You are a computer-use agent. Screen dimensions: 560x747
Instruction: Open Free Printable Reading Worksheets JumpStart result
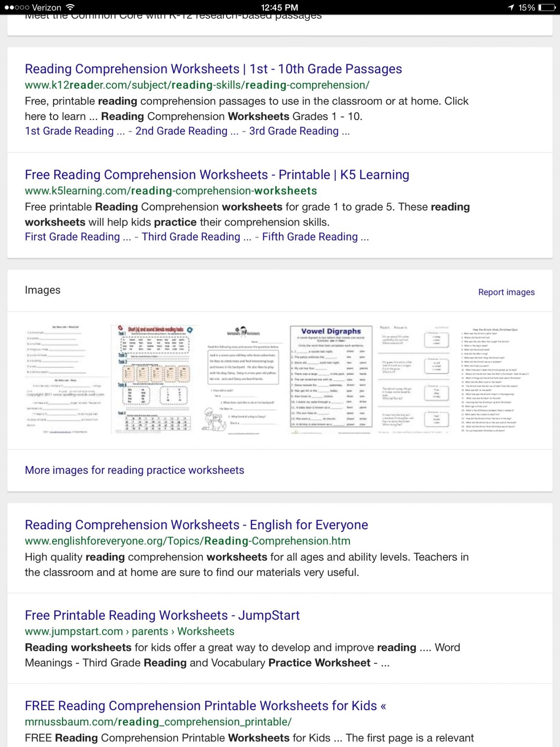pos(162,615)
